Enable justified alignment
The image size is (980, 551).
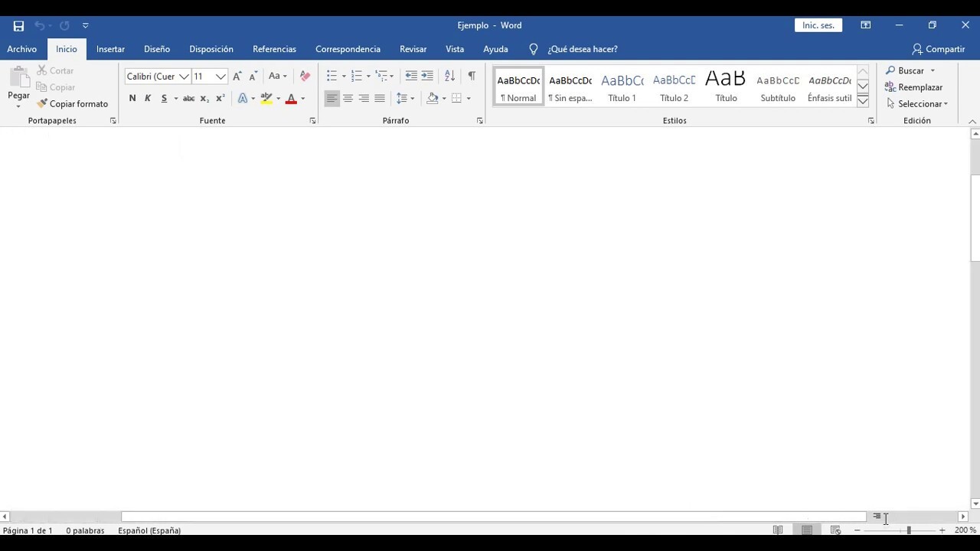point(380,98)
